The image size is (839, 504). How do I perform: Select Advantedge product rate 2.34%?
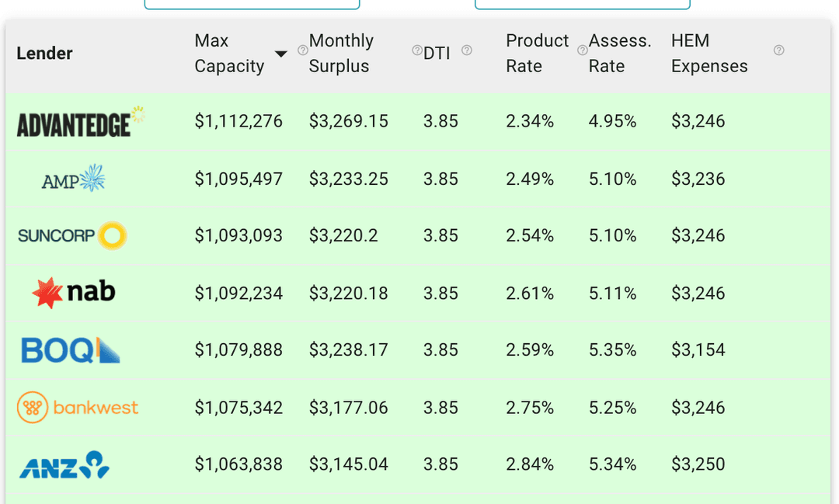(x=530, y=121)
